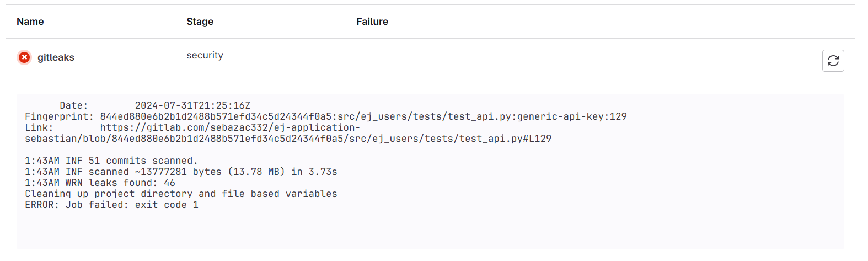
Task: Click the 2024-07-31T21:25:16Z date value
Action: click(x=192, y=105)
